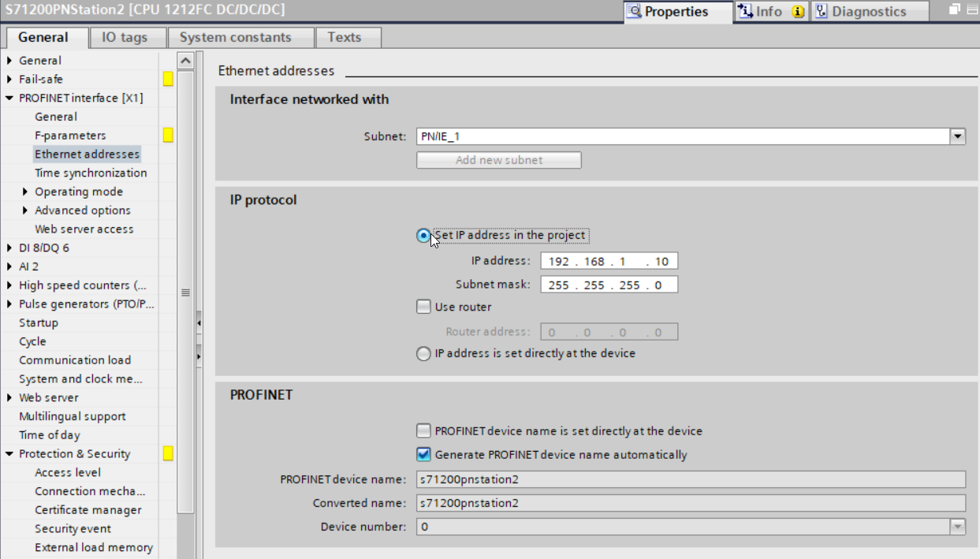Collapse the Protection & Security node
The image size is (980, 559).
click(x=10, y=453)
